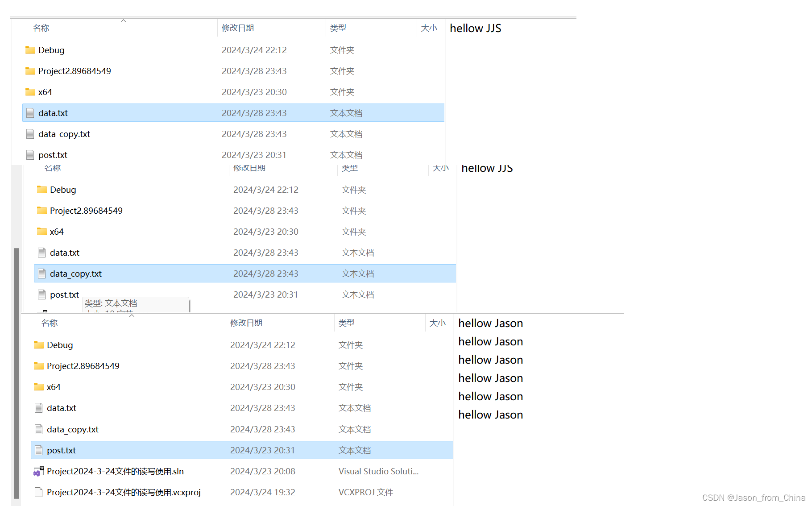Select x64 folder name in middle file list
Image resolution: width=812 pixels, height=506 pixels.
point(57,232)
